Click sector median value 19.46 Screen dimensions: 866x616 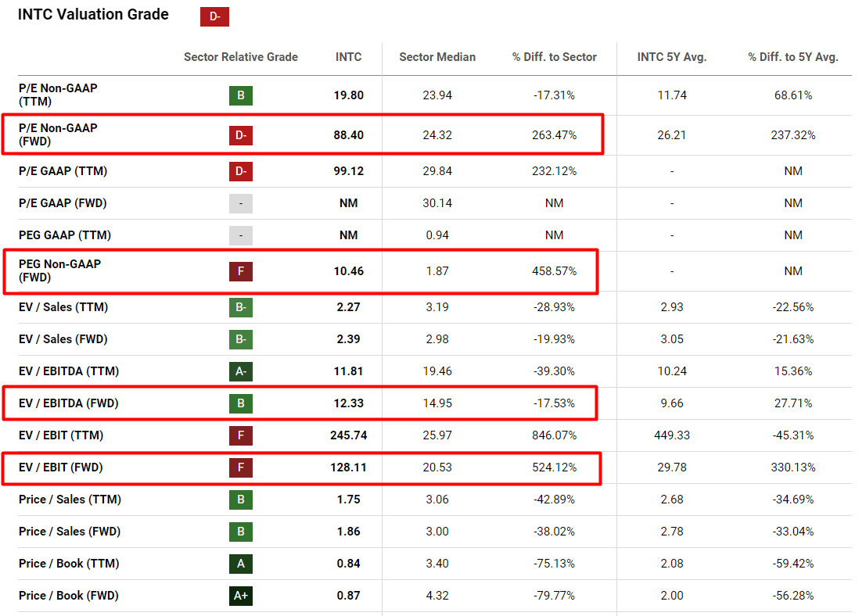tap(437, 371)
